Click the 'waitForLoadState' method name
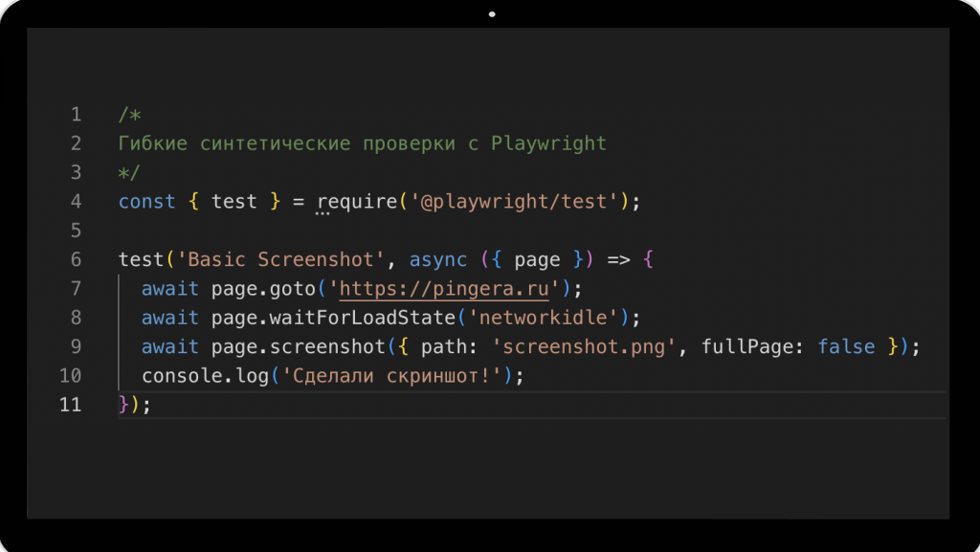This screenshot has width=980, height=552. [x=363, y=318]
